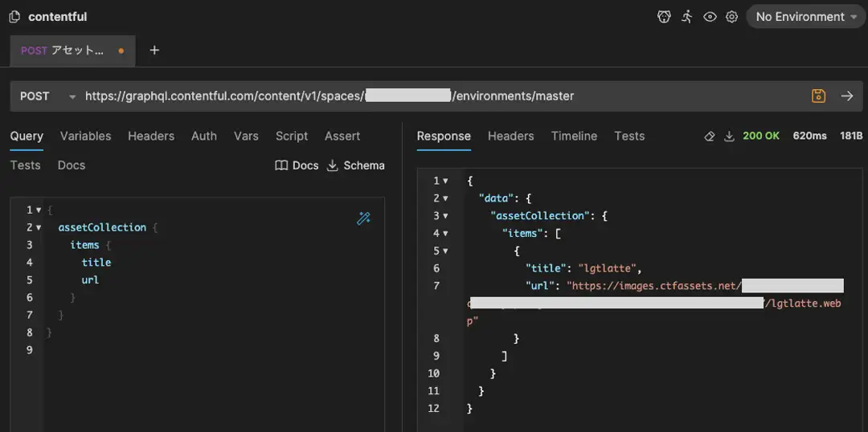Send the request with arrow icon

[x=847, y=96]
